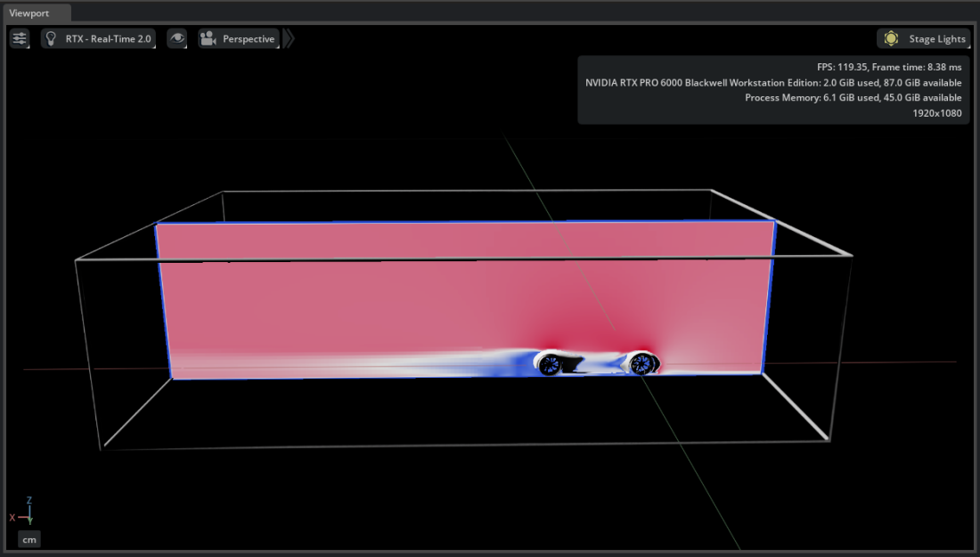Click the cm unit indicator
The image size is (980, 557).
pos(29,539)
